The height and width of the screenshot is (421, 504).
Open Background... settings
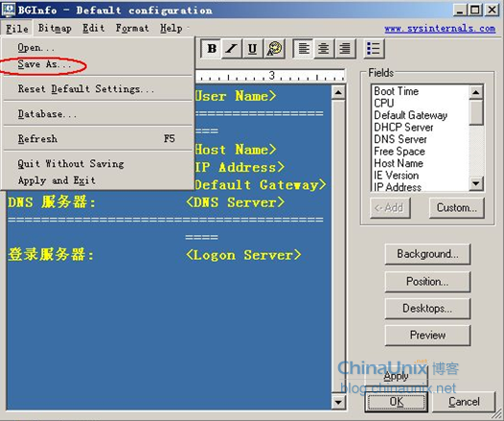point(427,254)
